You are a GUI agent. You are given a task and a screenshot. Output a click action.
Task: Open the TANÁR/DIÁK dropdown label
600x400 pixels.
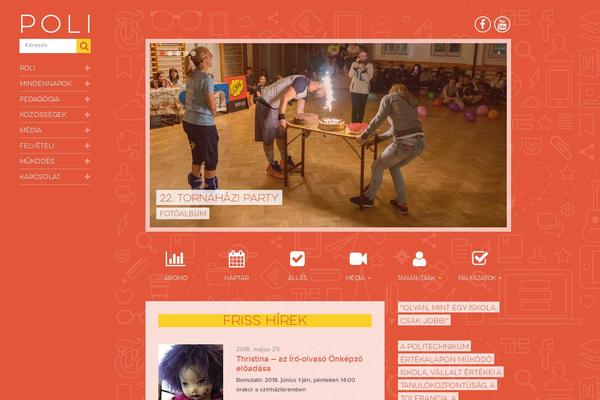(x=419, y=278)
